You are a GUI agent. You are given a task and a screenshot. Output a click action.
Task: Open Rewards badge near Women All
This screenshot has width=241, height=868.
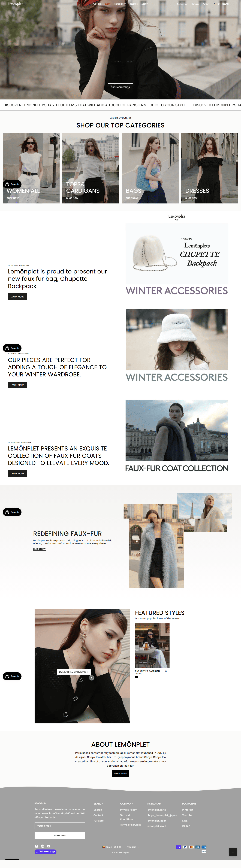(x=12, y=184)
